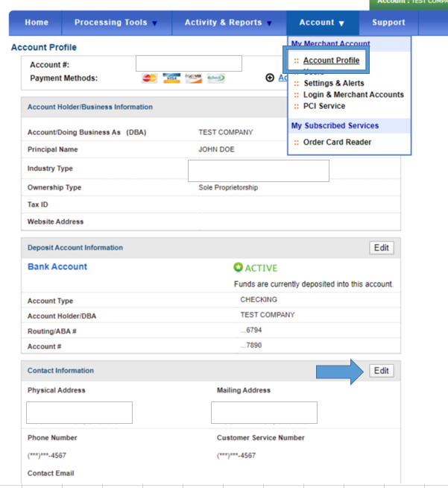Click the My Subscribed Services header
This screenshot has width=448, height=488.
click(x=335, y=126)
